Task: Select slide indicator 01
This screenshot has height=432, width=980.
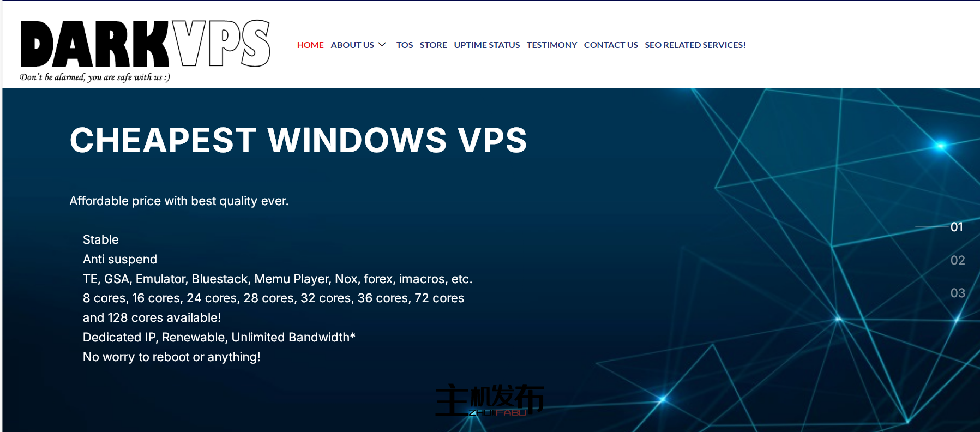Action: (x=957, y=227)
